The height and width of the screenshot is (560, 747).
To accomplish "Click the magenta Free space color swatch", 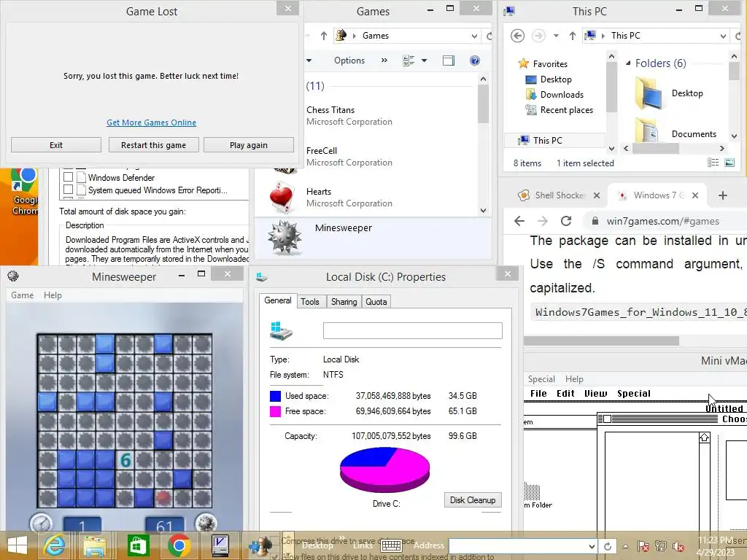I will pos(275,411).
